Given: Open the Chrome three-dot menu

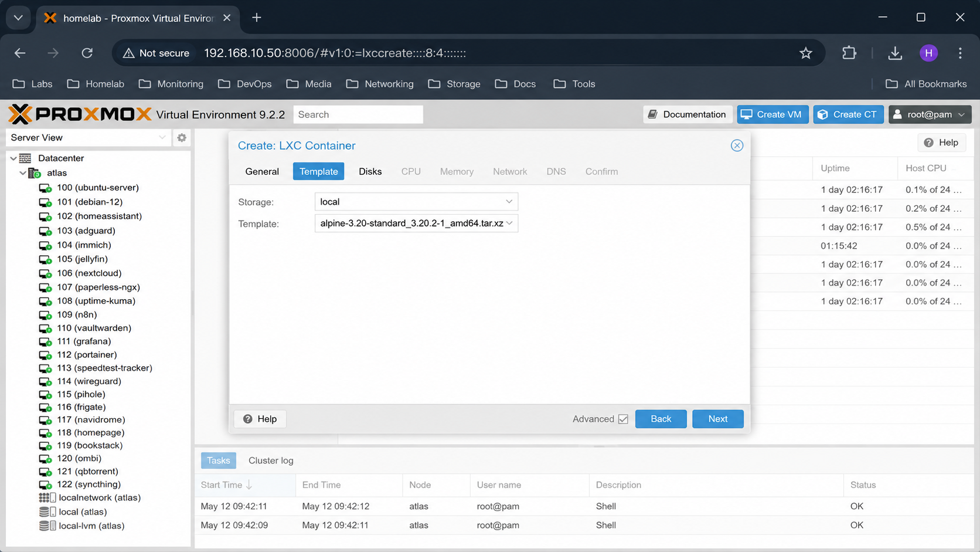Looking at the screenshot, I should click(960, 53).
